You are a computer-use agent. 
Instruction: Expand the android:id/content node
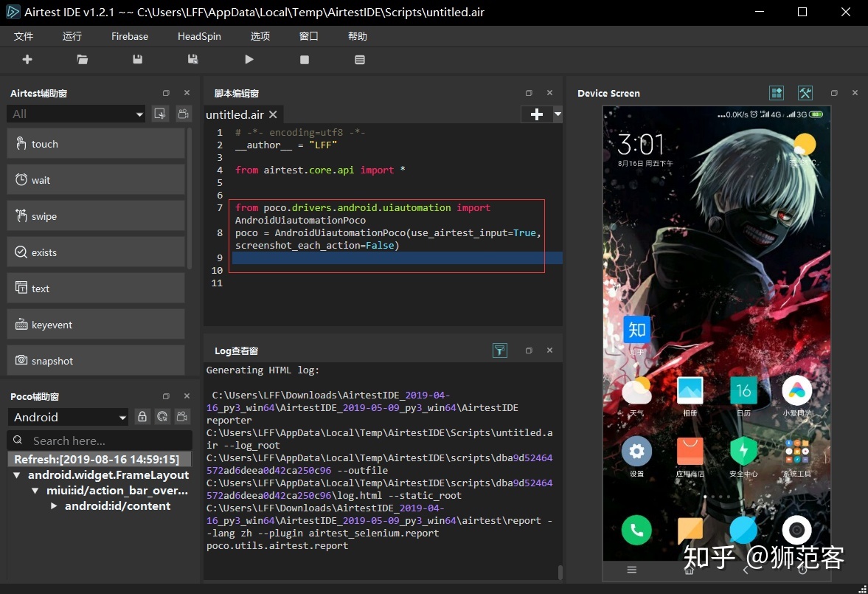(54, 506)
